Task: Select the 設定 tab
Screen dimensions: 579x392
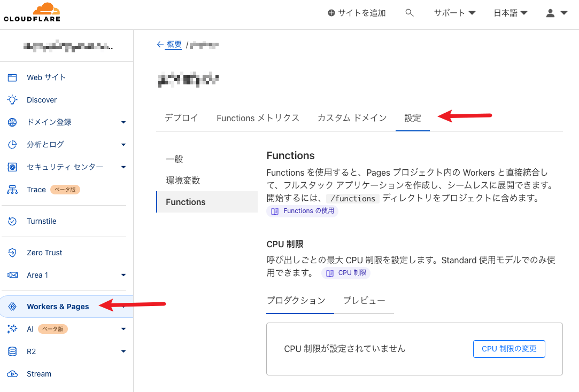Action: coord(412,118)
